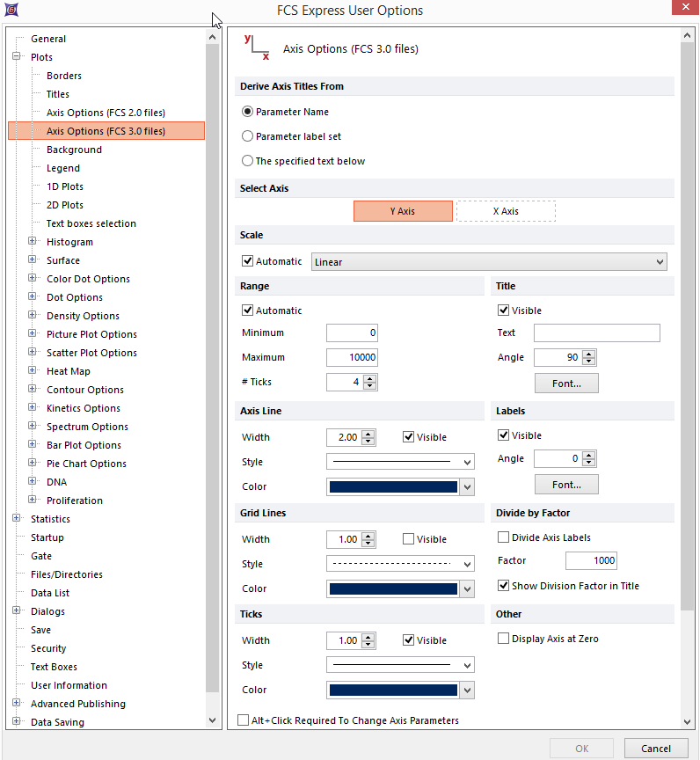Image resolution: width=700 pixels, height=760 pixels.
Task: Decrease the Axis Line width spinner
Action: [368, 442]
